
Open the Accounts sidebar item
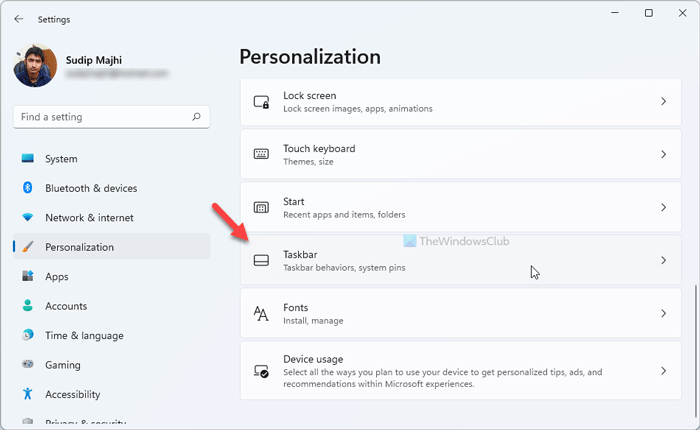tap(66, 306)
